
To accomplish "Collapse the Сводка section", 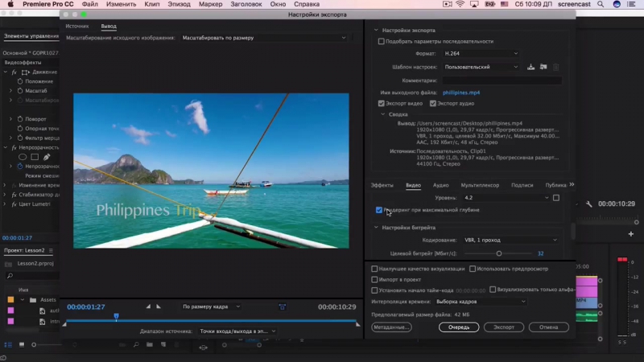I will [382, 114].
